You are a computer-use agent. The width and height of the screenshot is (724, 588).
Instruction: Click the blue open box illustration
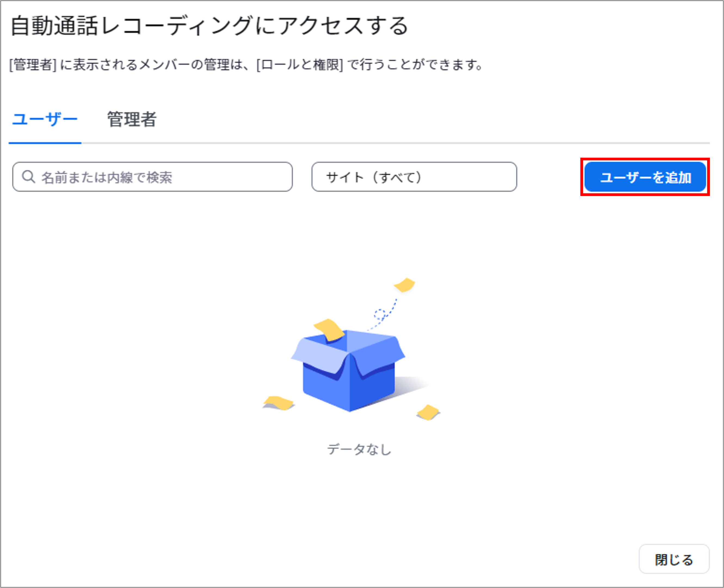point(348,371)
